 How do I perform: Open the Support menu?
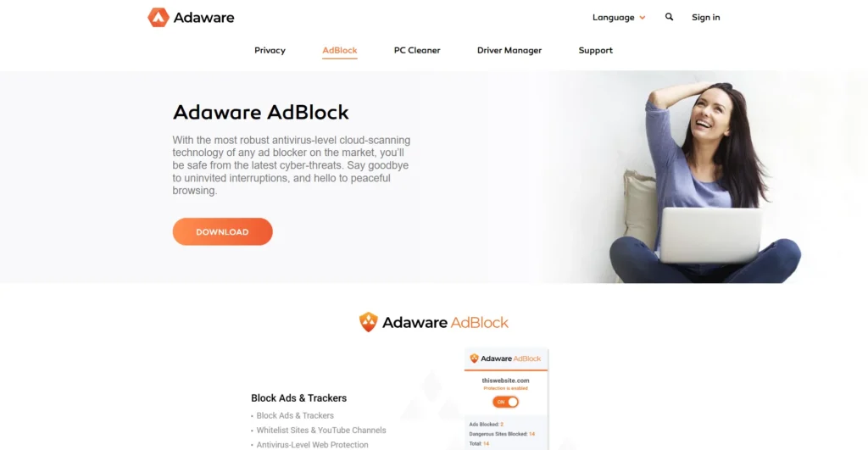pos(595,50)
